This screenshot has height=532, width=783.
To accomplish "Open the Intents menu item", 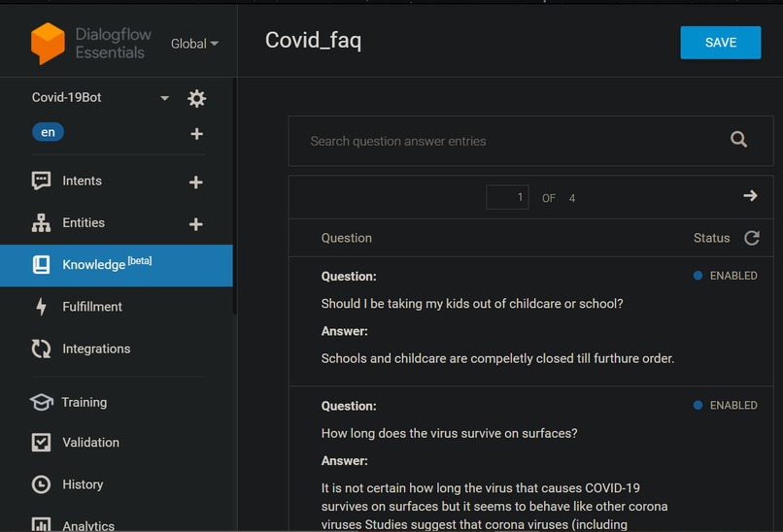I will (82, 181).
